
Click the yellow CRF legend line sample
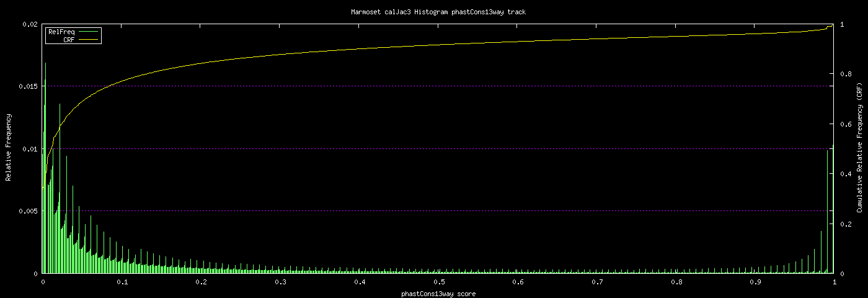tap(89, 40)
